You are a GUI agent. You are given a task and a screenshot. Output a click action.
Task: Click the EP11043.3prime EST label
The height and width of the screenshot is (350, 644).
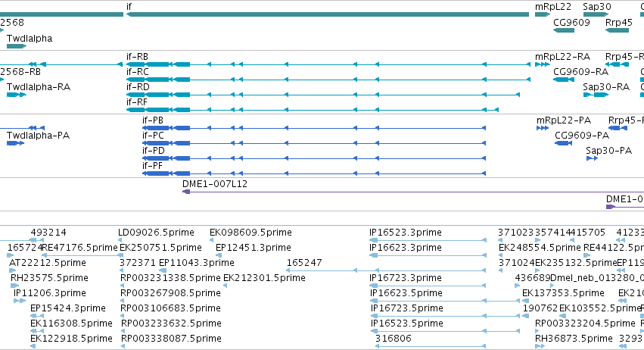(x=197, y=263)
